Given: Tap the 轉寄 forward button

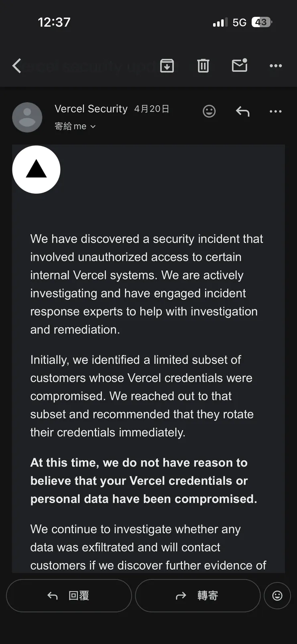Looking at the screenshot, I should pos(197,596).
